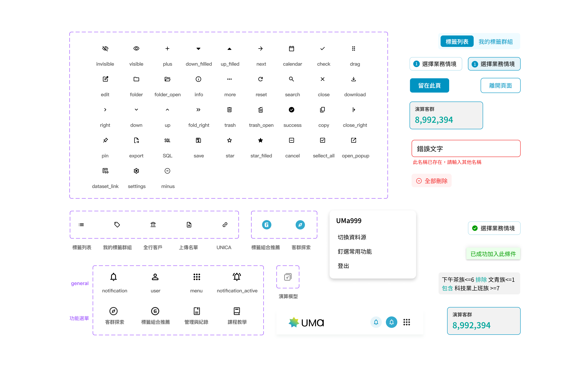Click the 錯誤文字 input field

coord(466,149)
